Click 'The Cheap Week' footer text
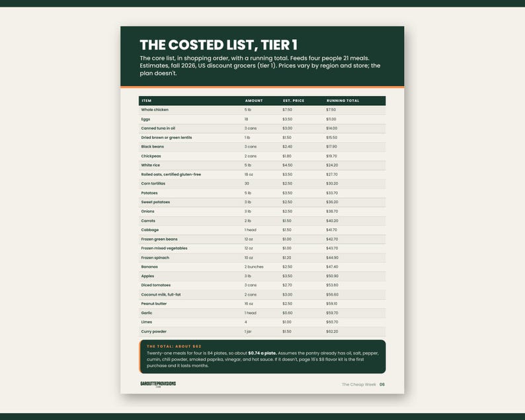Viewport: 525px width, 420px height. click(358, 384)
